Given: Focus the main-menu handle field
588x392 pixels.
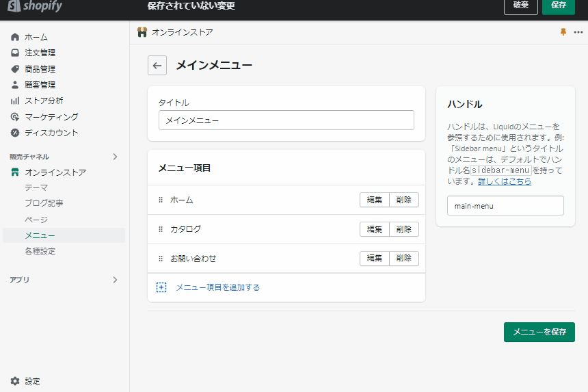Looking at the screenshot, I should [505, 205].
